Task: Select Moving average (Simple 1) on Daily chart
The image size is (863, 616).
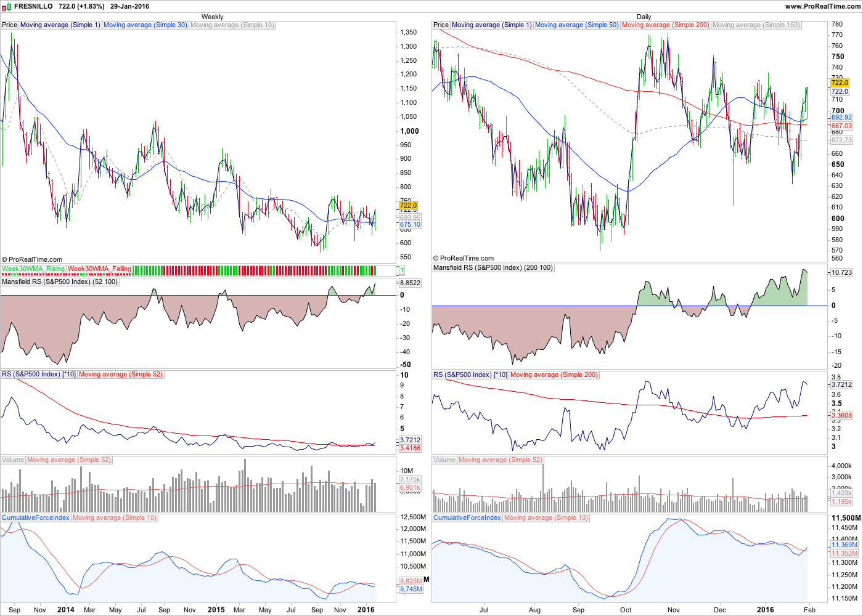Action: 492,25
